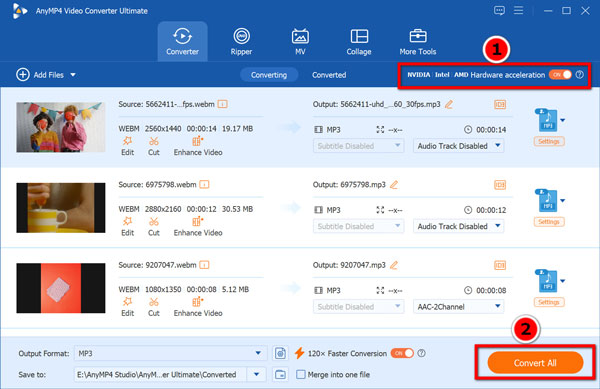
Task: Edit the 6975798.webm video
Action: coord(127,226)
